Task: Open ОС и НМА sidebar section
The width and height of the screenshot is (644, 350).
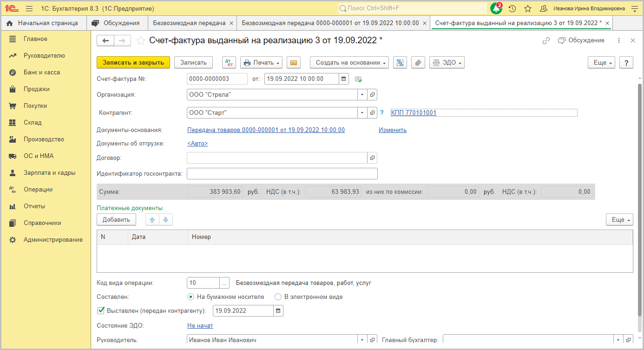Action: [39, 156]
